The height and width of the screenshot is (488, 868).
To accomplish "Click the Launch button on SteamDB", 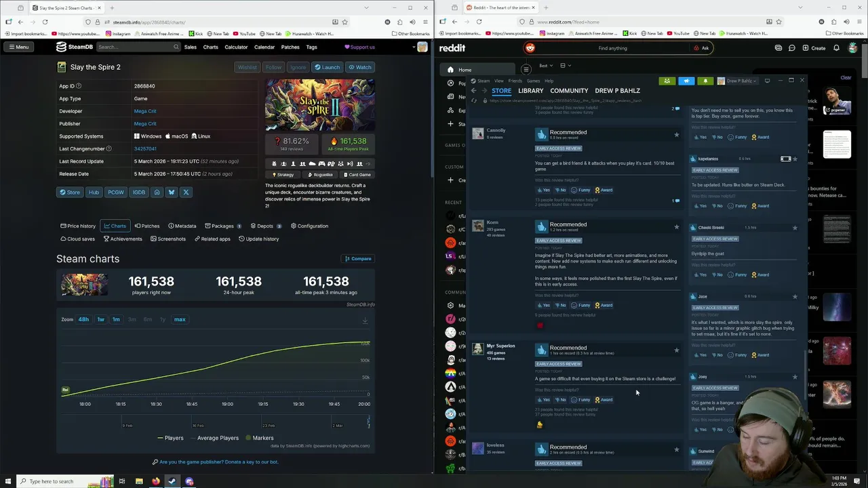I will 328,67.
